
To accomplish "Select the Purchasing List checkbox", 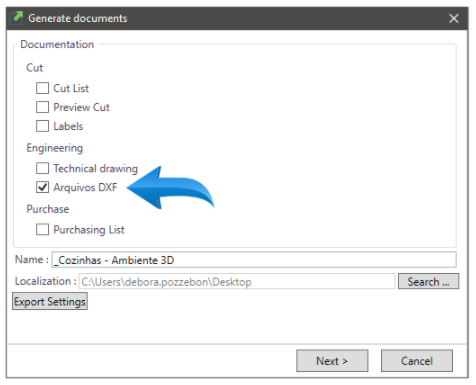I will pyautogui.click(x=42, y=230).
